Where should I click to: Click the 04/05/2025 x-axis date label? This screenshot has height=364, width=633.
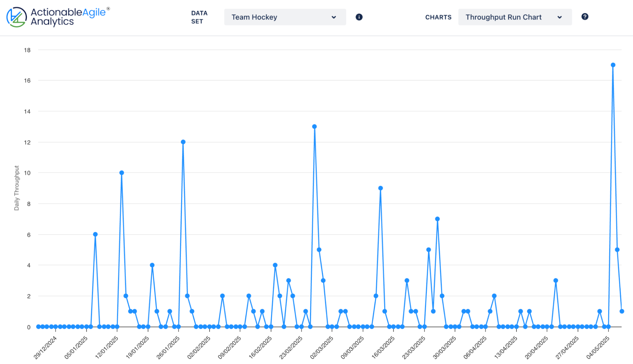(x=598, y=347)
